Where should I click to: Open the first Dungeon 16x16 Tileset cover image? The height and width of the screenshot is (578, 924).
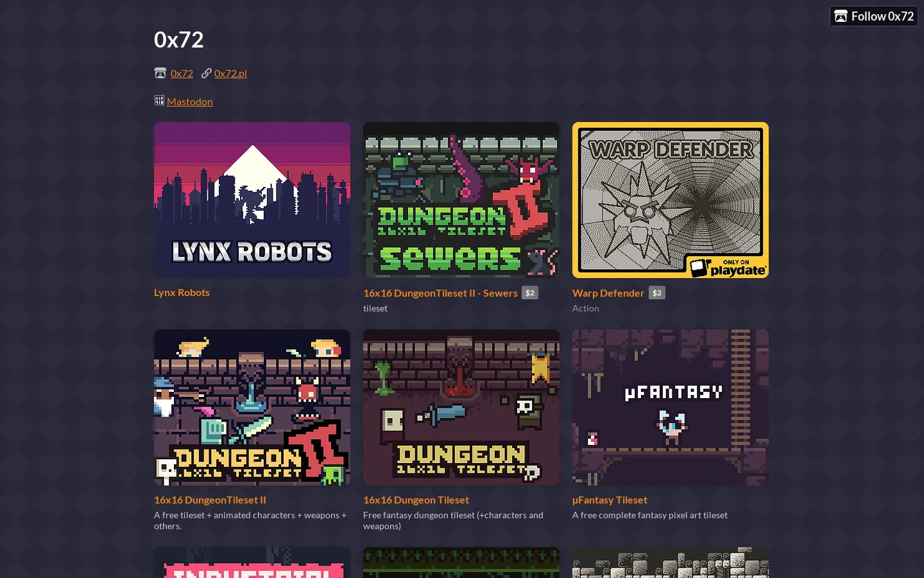461,408
